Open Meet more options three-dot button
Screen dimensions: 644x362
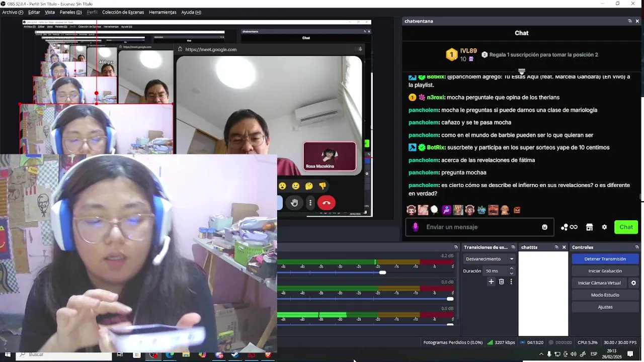(310, 203)
